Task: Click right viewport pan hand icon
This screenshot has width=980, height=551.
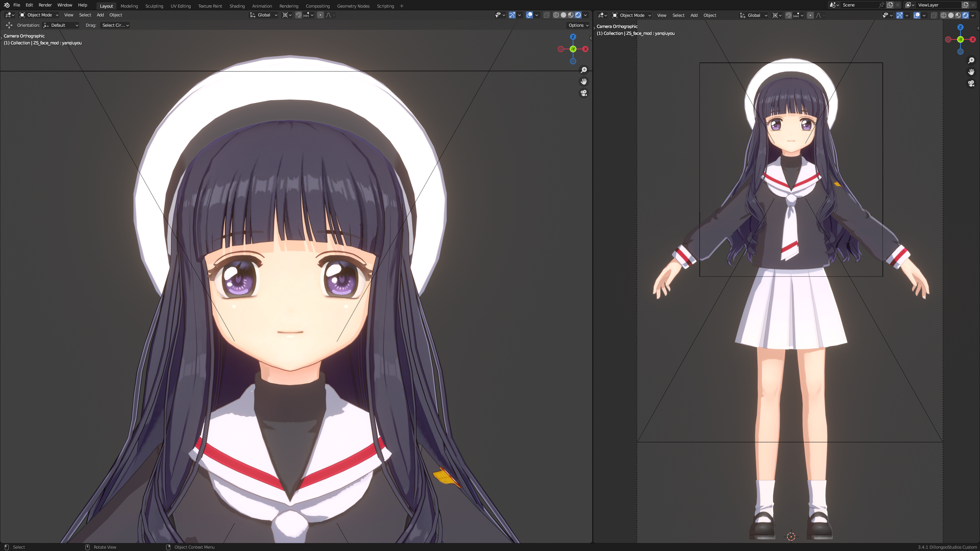Action: (x=971, y=72)
